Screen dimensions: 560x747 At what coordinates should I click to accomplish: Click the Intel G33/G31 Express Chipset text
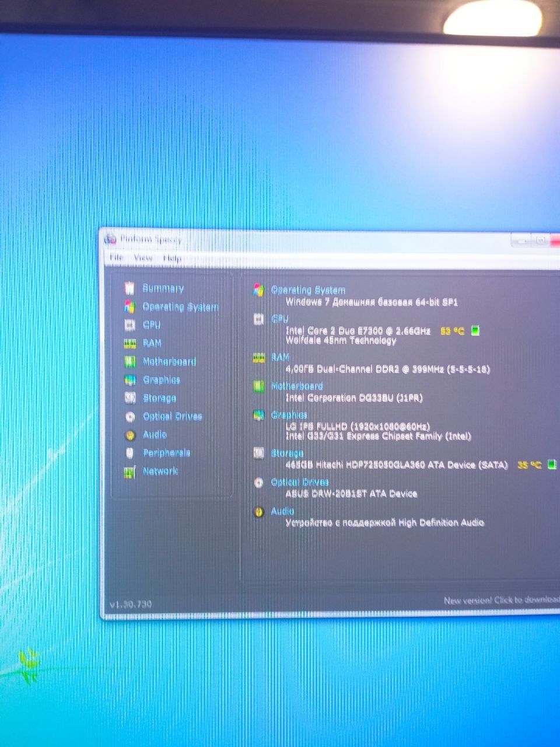pyautogui.click(x=378, y=436)
